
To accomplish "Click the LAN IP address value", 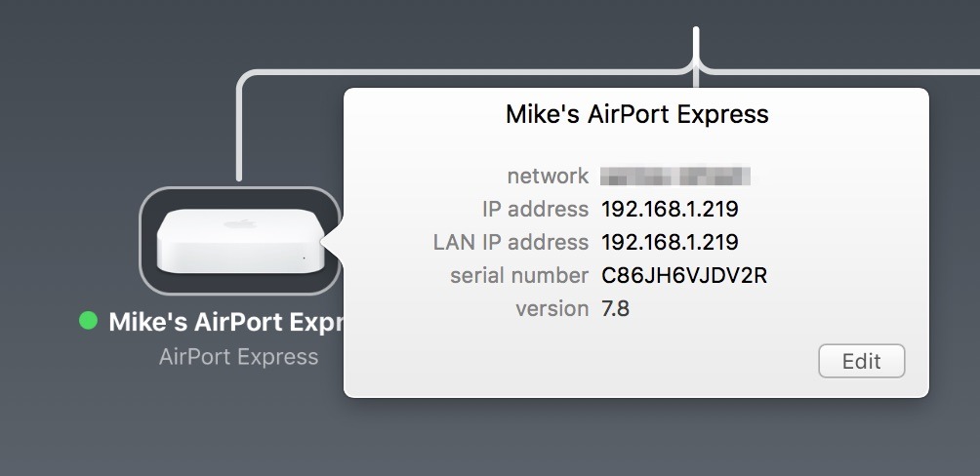I will pyautogui.click(x=670, y=242).
